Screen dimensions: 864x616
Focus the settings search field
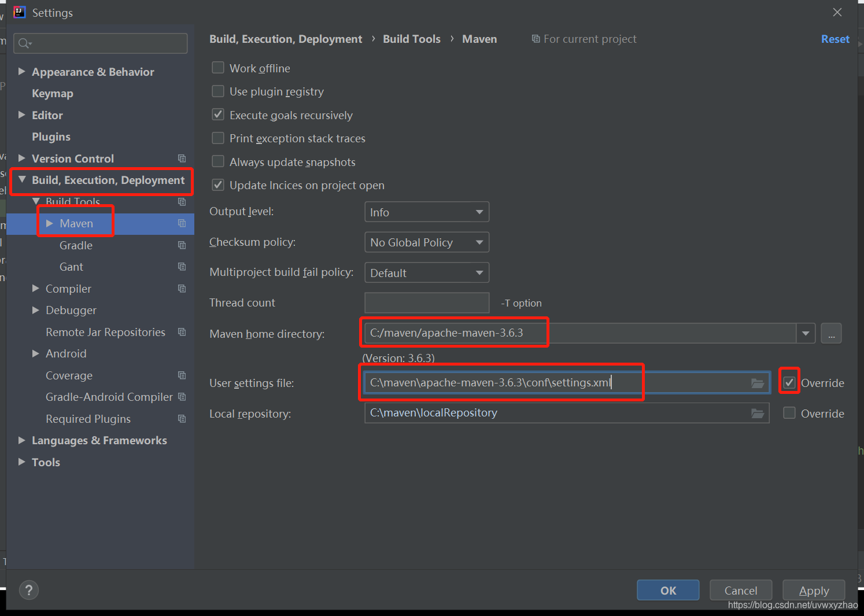click(x=101, y=43)
